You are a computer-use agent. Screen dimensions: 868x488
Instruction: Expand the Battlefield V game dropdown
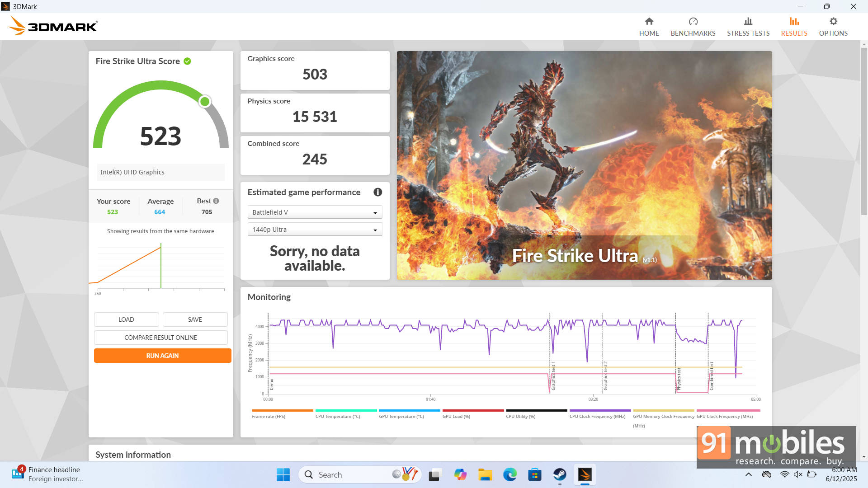315,212
